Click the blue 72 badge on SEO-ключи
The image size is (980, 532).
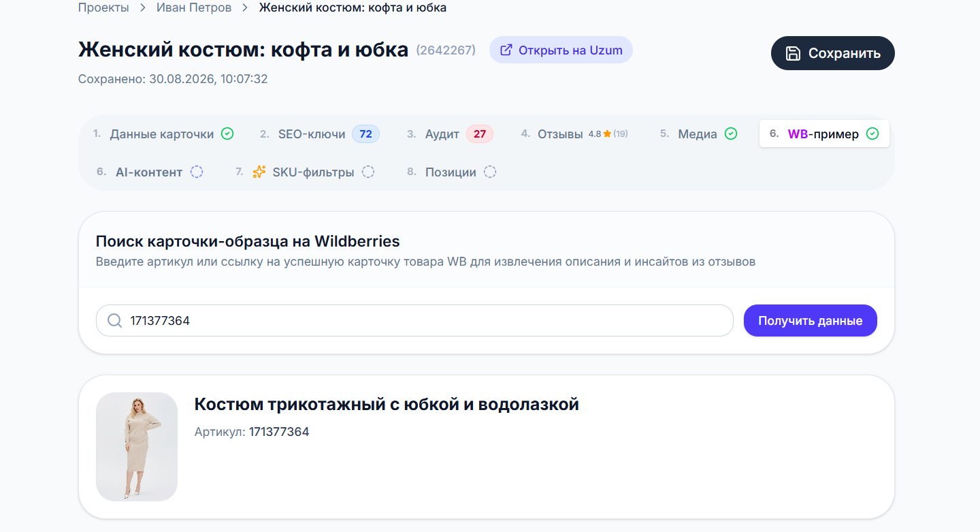tap(365, 134)
